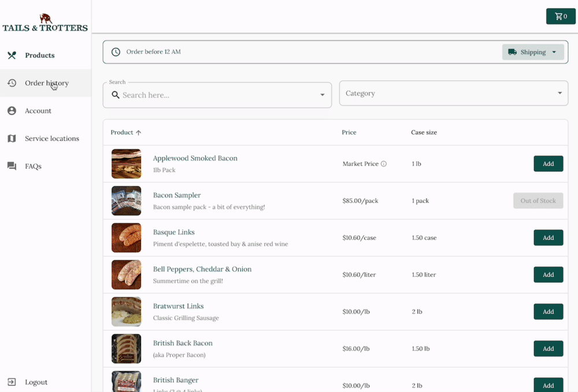Click the Logout exit icon
578x392 pixels.
click(x=12, y=382)
